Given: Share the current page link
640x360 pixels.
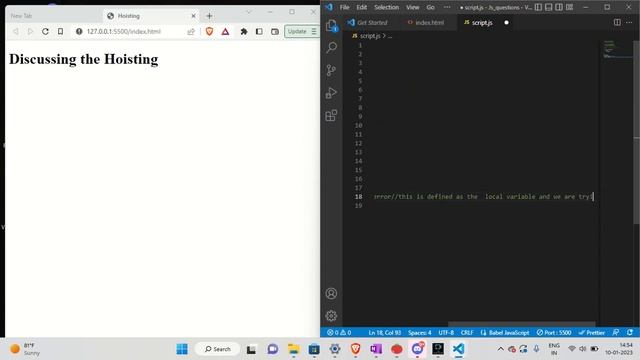Looking at the screenshot, I should click(x=191, y=31).
